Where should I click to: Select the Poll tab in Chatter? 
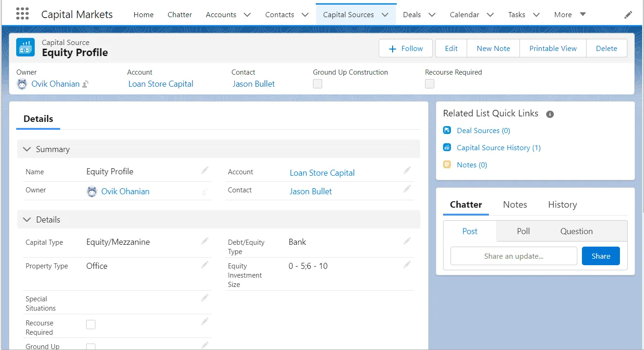point(523,231)
